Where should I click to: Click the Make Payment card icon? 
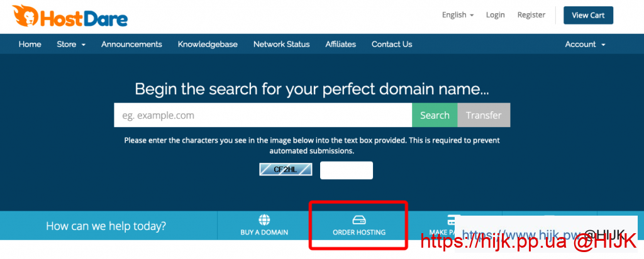(450, 220)
